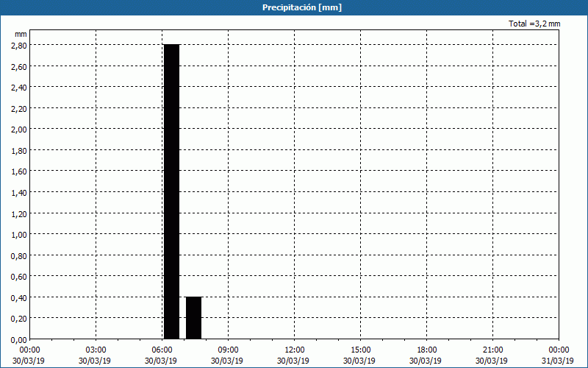588x368 pixels.
Task: Click the 1,80 y-axis value
Action: click(x=20, y=151)
